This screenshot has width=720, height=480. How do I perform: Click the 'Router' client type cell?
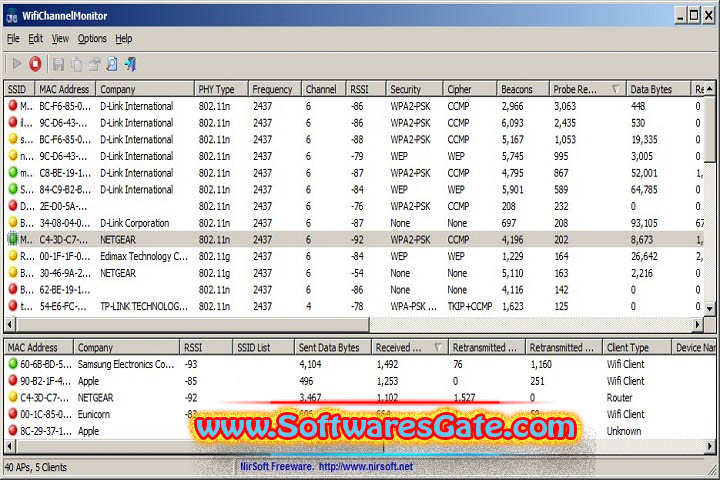[x=619, y=397]
